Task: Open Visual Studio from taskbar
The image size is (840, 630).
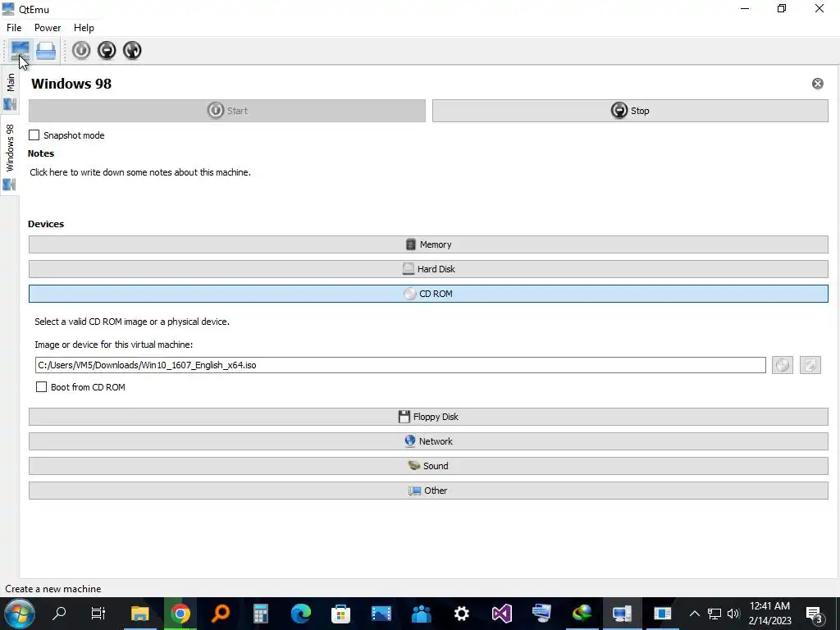Action: point(501,614)
